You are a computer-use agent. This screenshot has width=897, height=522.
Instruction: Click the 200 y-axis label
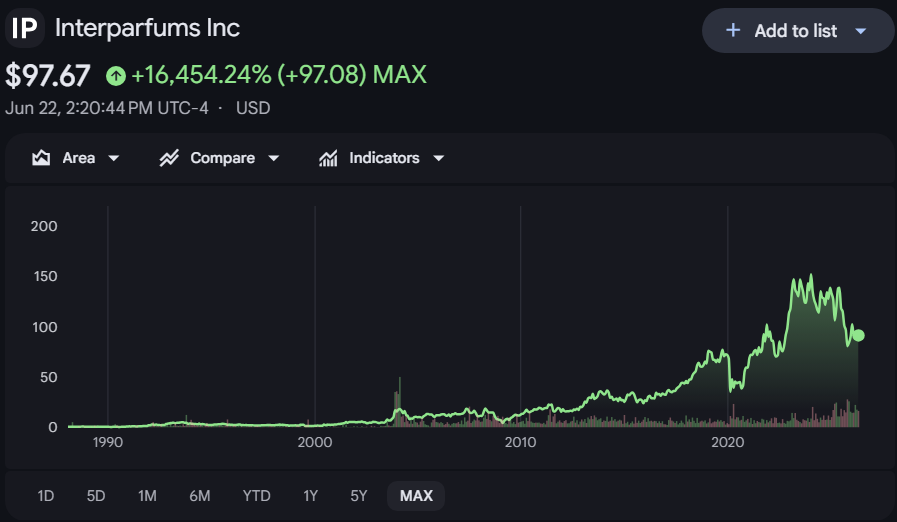[x=44, y=226]
